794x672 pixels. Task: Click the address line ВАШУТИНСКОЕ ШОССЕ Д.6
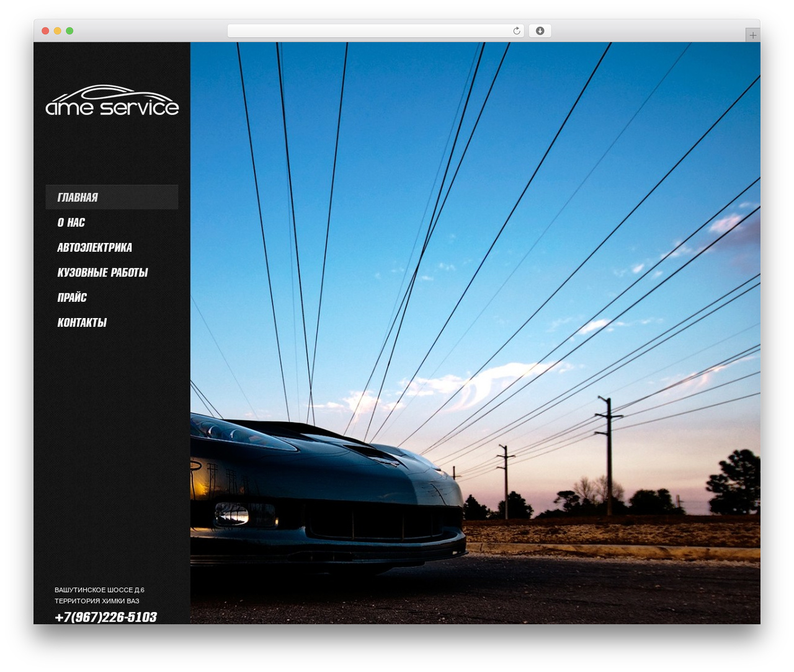click(x=99, y=590)
